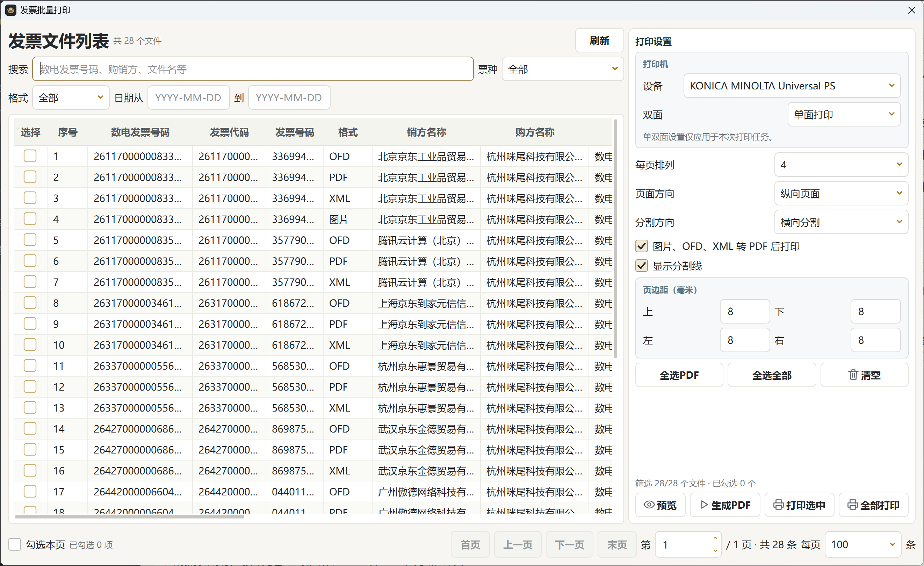Screen dimensions: 924x566
Task: Click the 销方名称 column header
Action: point(426,132)
